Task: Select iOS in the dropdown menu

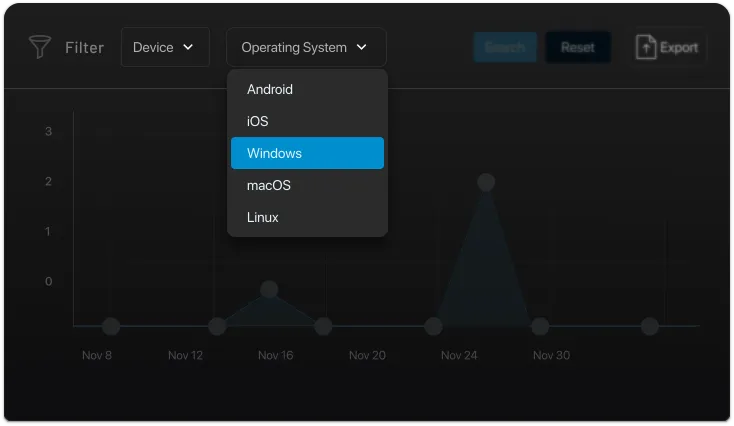Action: click(258, 121)
